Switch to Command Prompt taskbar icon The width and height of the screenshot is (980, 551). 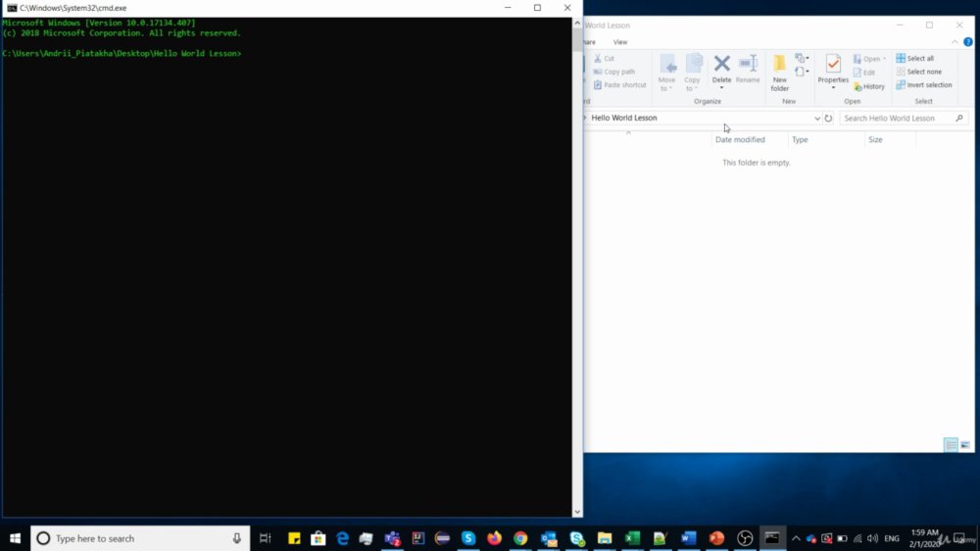(772, 538)
